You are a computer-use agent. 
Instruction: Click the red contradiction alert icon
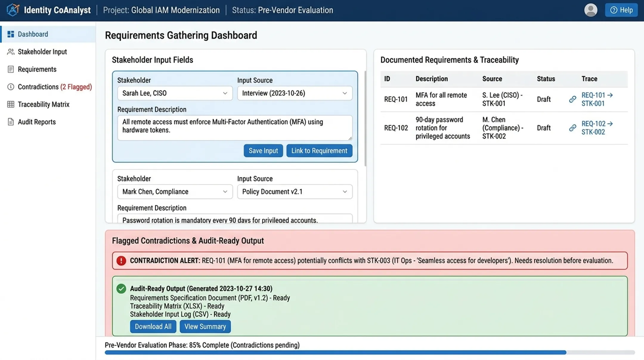121,261
